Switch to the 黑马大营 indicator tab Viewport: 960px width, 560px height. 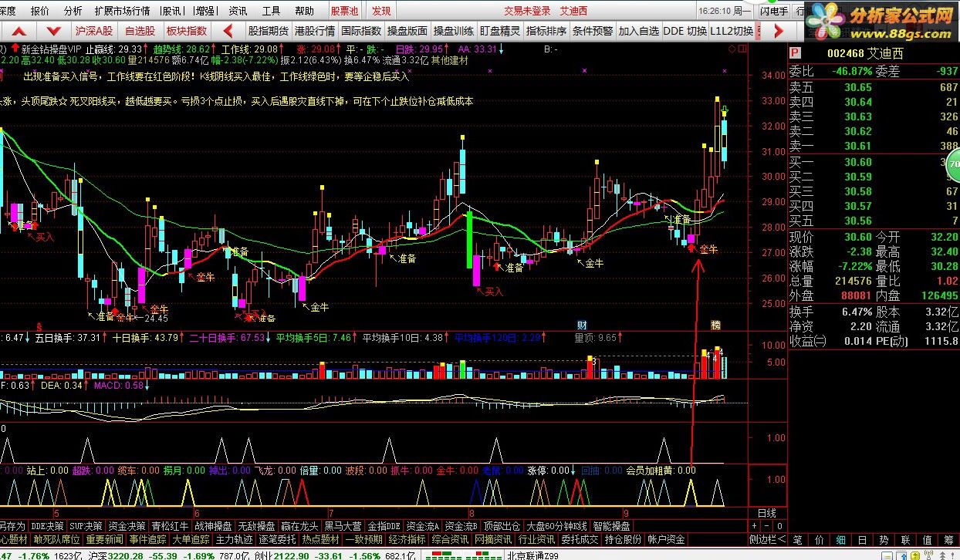(x=343, y=526)
